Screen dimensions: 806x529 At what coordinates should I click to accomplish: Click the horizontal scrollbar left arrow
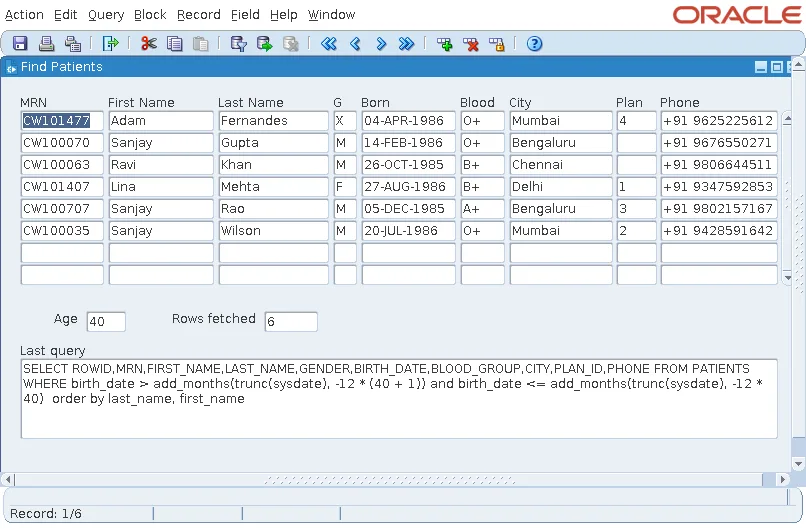7,480
